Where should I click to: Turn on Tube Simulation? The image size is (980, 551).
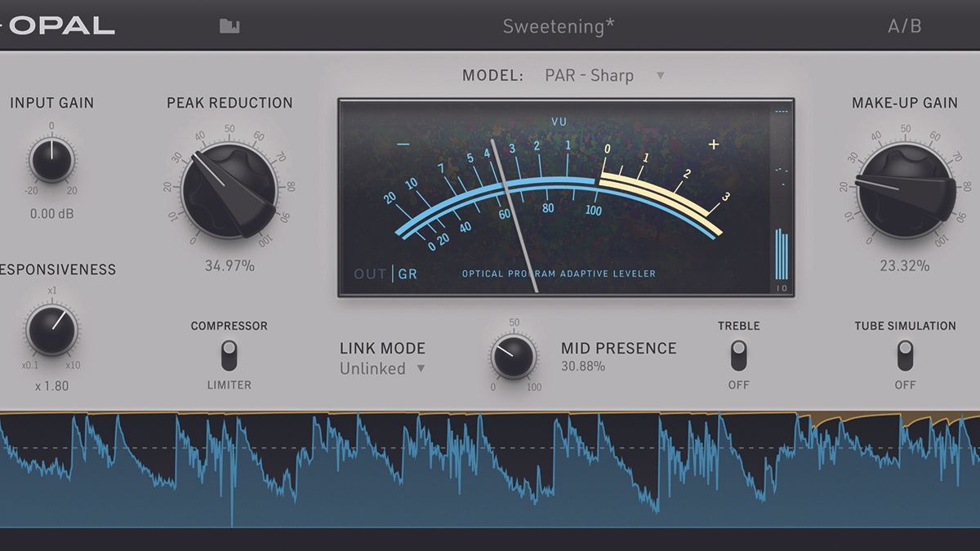point(906,354)
